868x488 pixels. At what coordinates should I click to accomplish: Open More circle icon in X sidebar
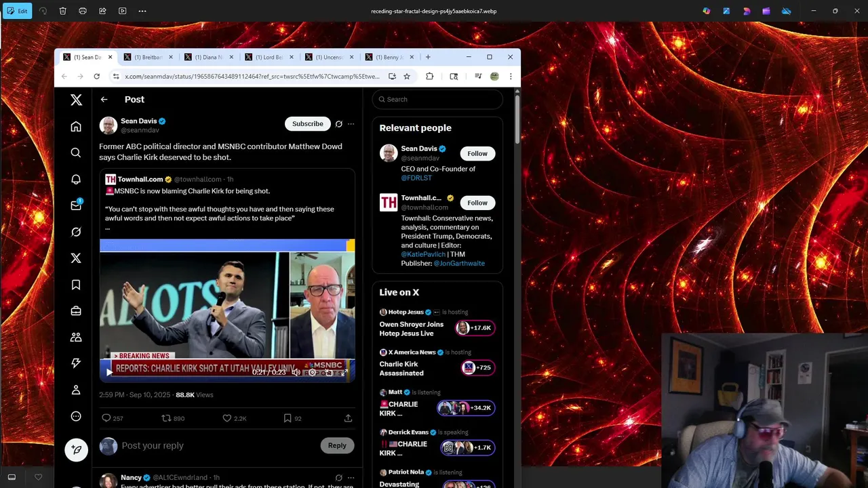point(76,416)
